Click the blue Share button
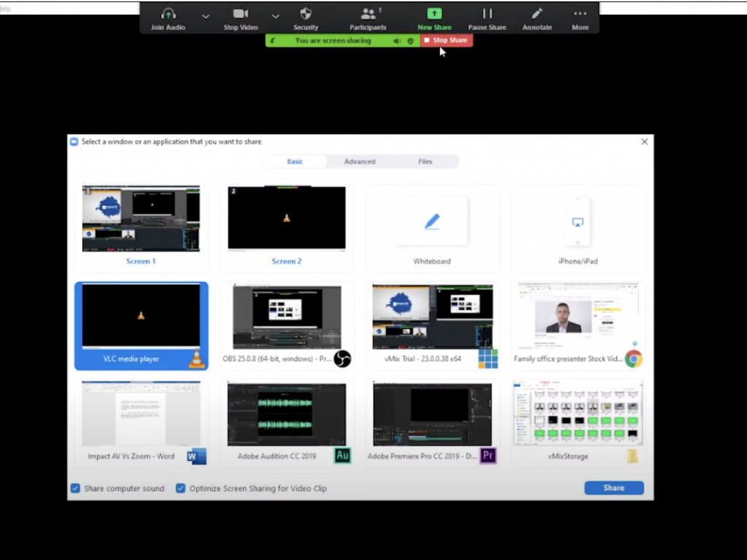This screenshot has height=560, width=747. point(614,488)
